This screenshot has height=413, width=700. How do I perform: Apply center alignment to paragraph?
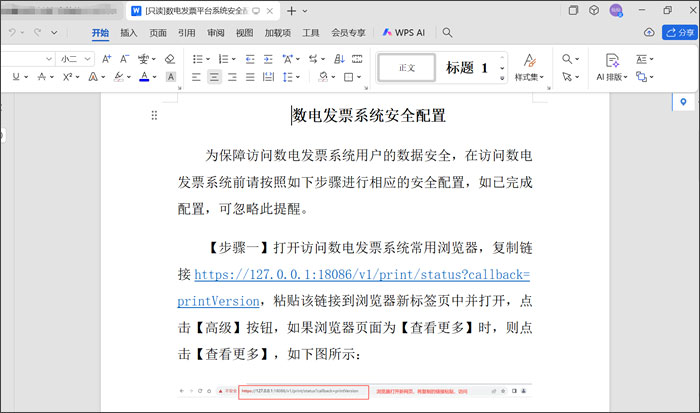click(214, 77)
